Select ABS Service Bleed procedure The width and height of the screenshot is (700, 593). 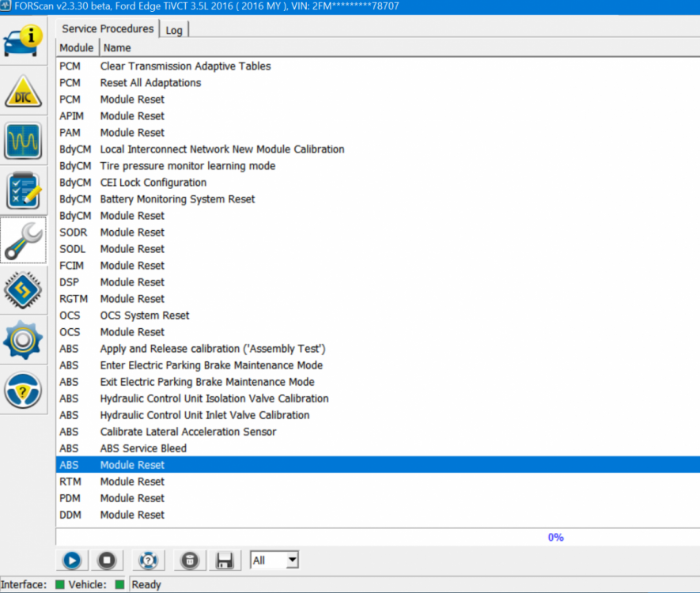[143, 448]
